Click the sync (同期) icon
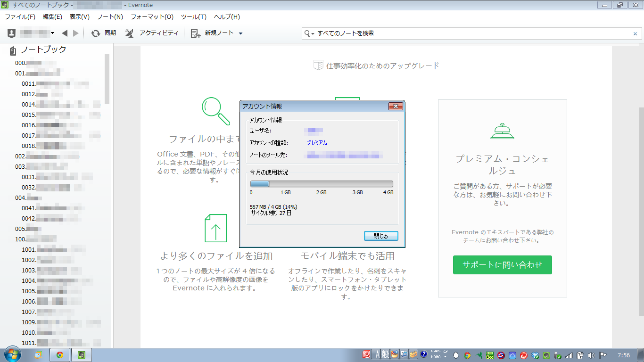Viewport: 644px width, 362px height. [x=95, y=33]
